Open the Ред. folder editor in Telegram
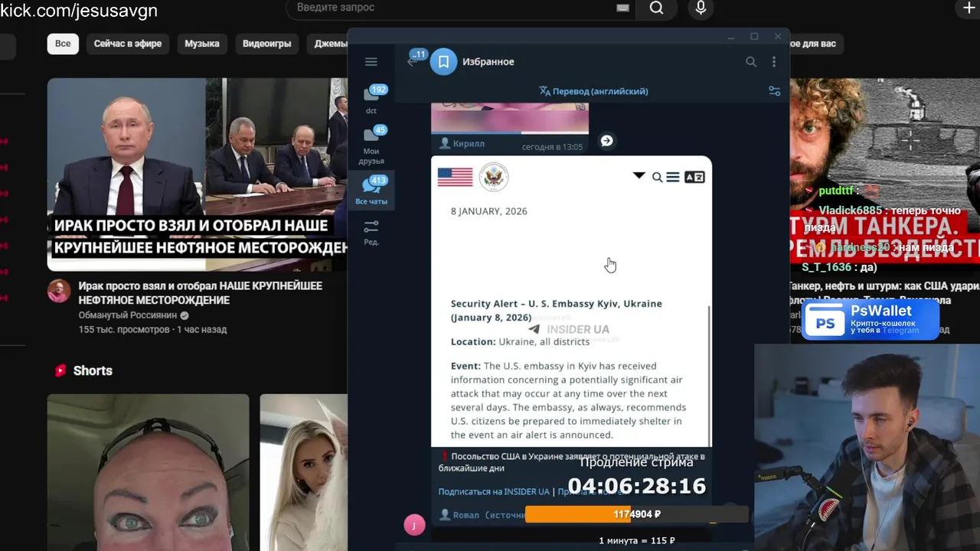This screenshot has width=980, height=551. (x=371, y=233)
